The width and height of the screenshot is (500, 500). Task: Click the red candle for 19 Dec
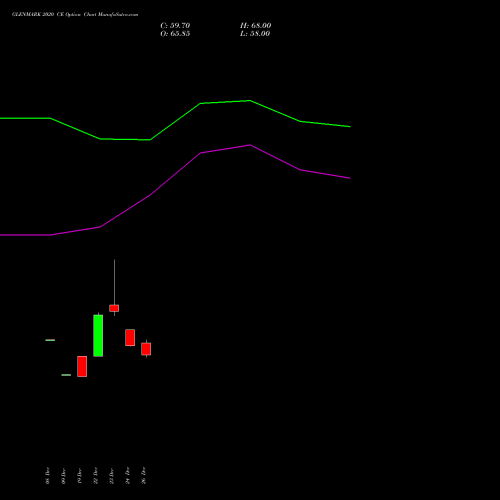tap(82, 366)
